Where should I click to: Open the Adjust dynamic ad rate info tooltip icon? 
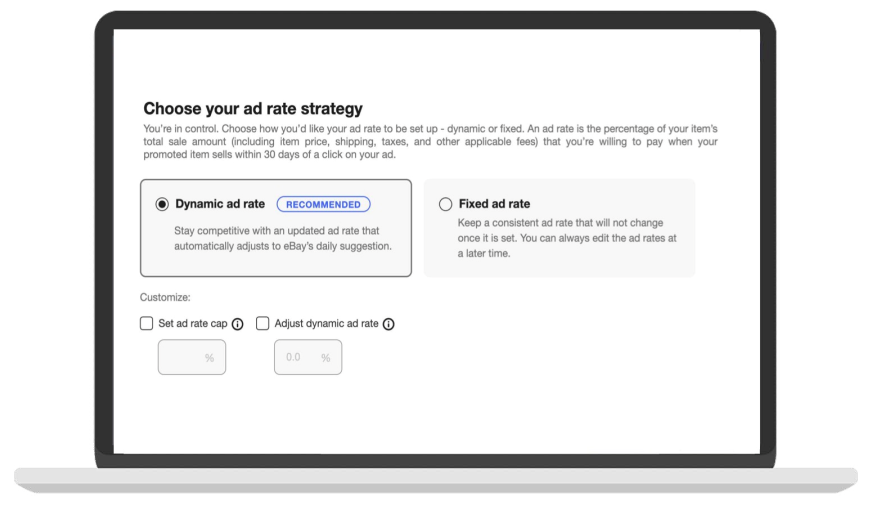(388, 324)
